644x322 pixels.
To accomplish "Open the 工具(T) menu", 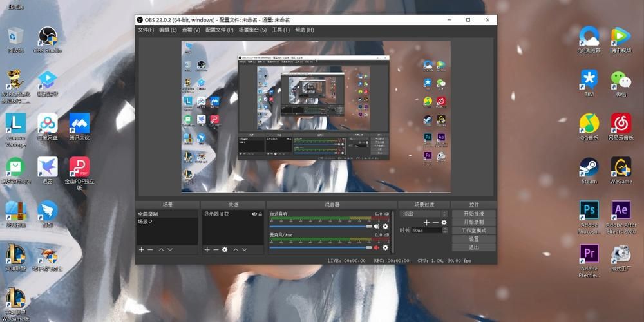I will point(281,30).
